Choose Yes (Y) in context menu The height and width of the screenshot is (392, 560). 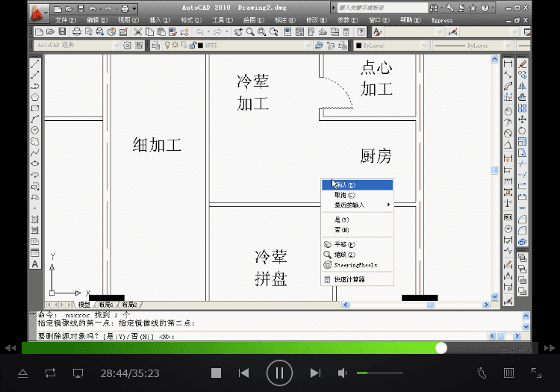click(x=357, y=220)
